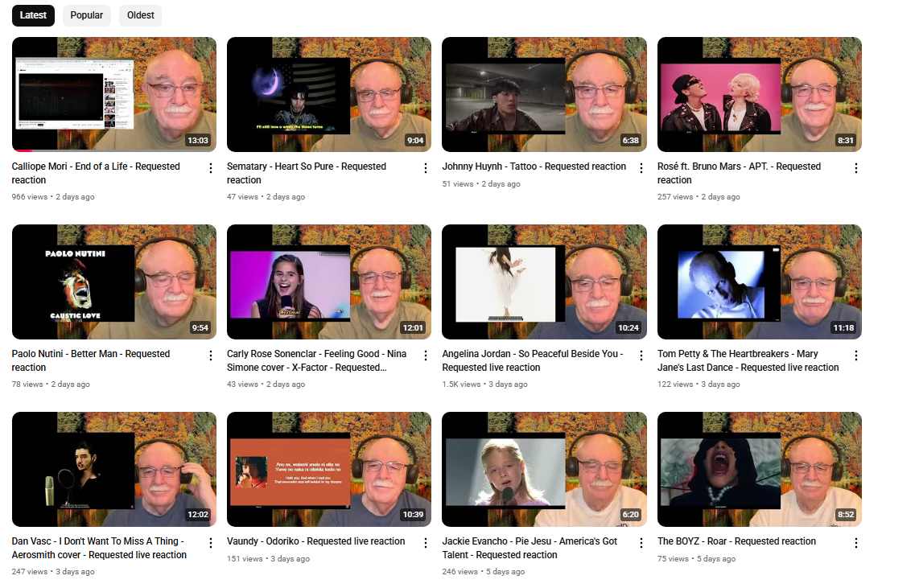This screenshot has width=919, height=588.
Task: Open the Sematary Heart So Pure title link
Action: coord(307,174)
